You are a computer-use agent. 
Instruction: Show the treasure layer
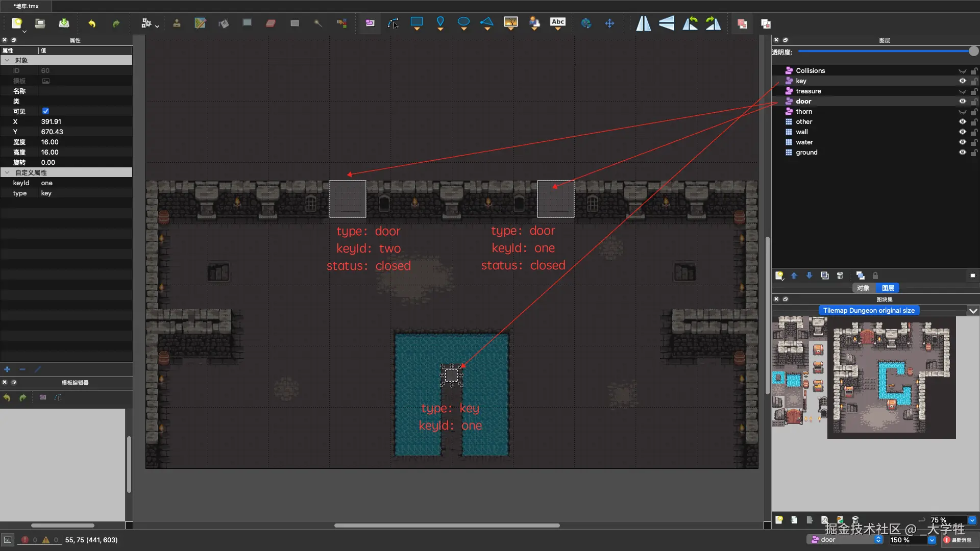click(962, 91)
